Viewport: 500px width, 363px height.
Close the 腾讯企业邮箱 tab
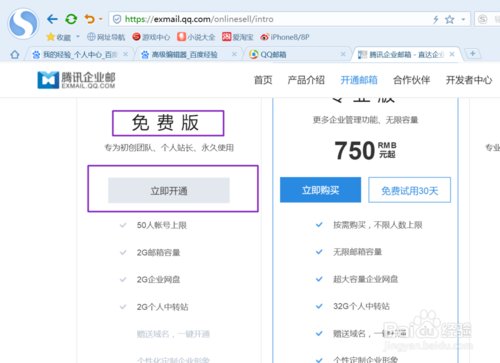coord(452,54)
